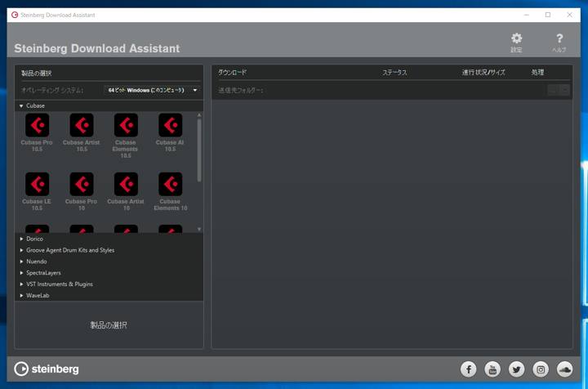Select the Cubase AI 10.5 product icon
This screenshot has width=588, height=389.
tap(170, 125)
